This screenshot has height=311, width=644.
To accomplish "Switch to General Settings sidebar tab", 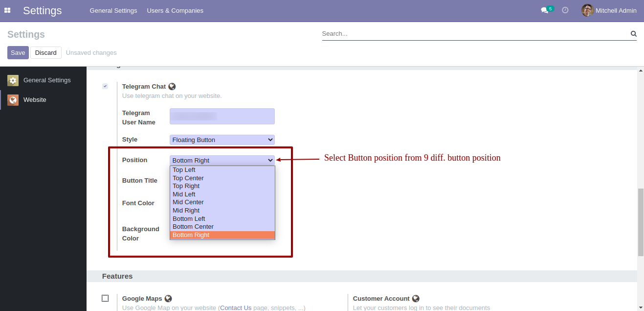I will coord(43,80).
